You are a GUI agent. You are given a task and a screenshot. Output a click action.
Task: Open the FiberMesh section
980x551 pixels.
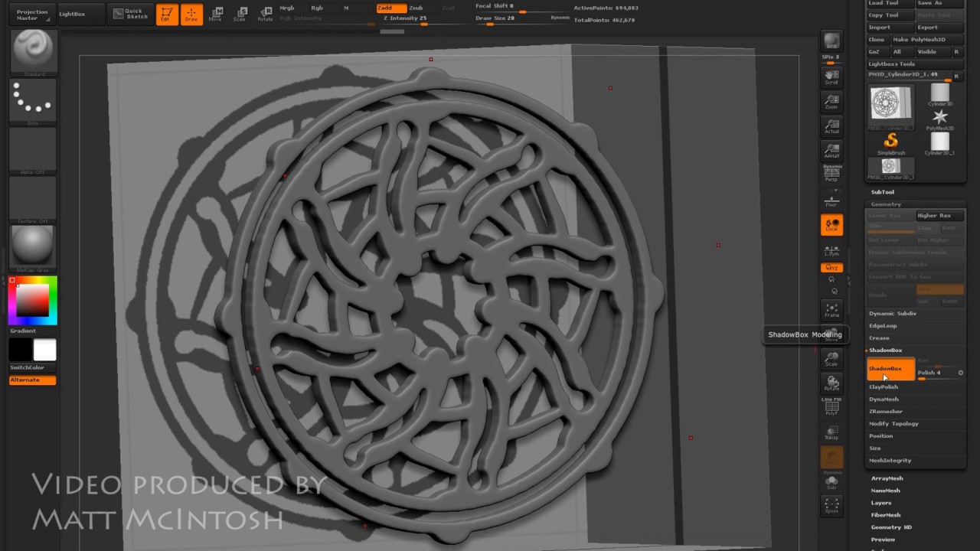[886, 515]
